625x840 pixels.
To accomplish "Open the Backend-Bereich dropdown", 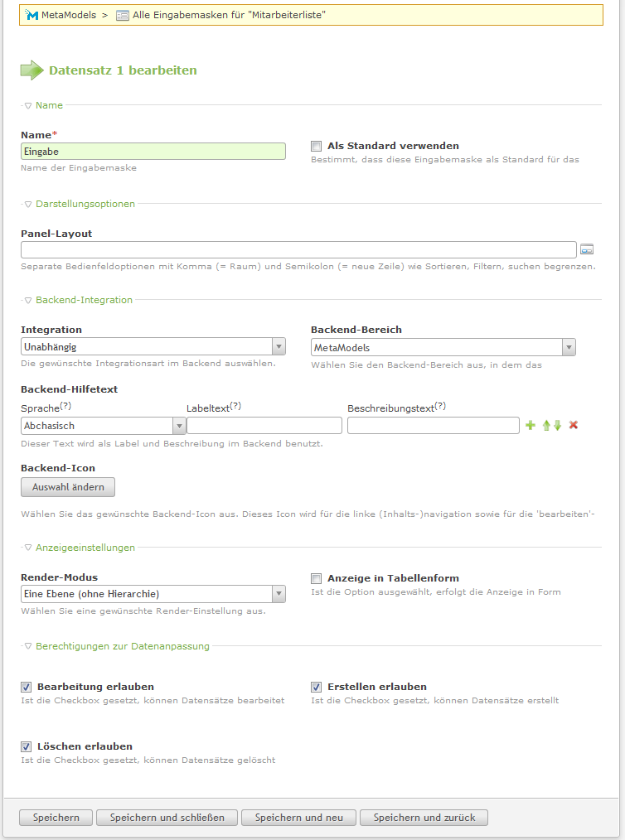I will point(443,347).
